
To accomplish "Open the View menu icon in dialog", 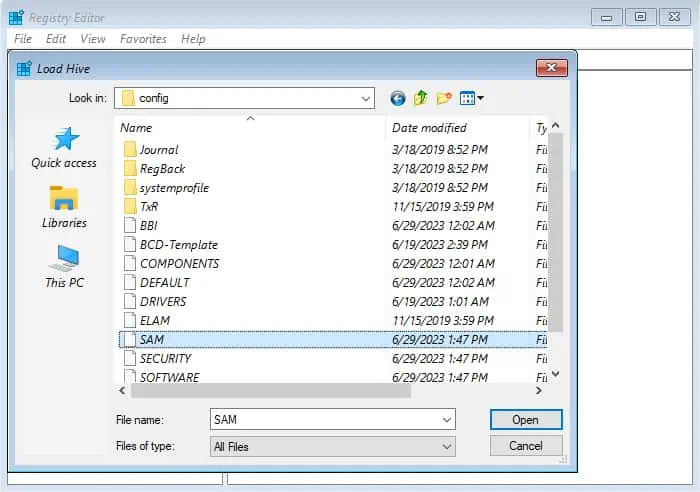I will (x=467, y=98).
